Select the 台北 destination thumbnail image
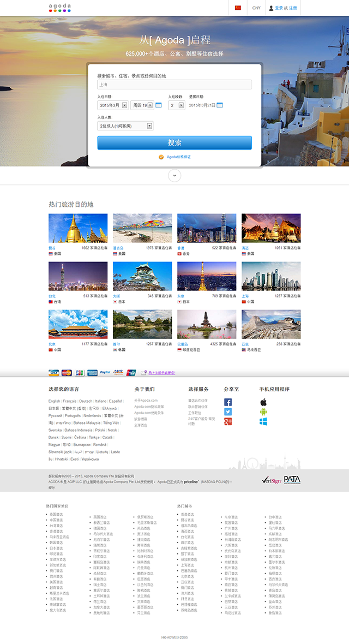 [x=78, y=276]
